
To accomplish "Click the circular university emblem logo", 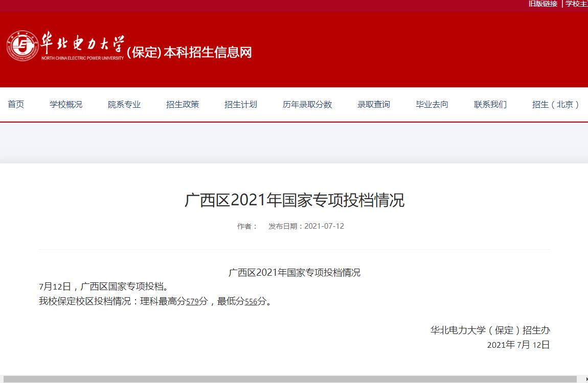I will (x=22, y=46).
